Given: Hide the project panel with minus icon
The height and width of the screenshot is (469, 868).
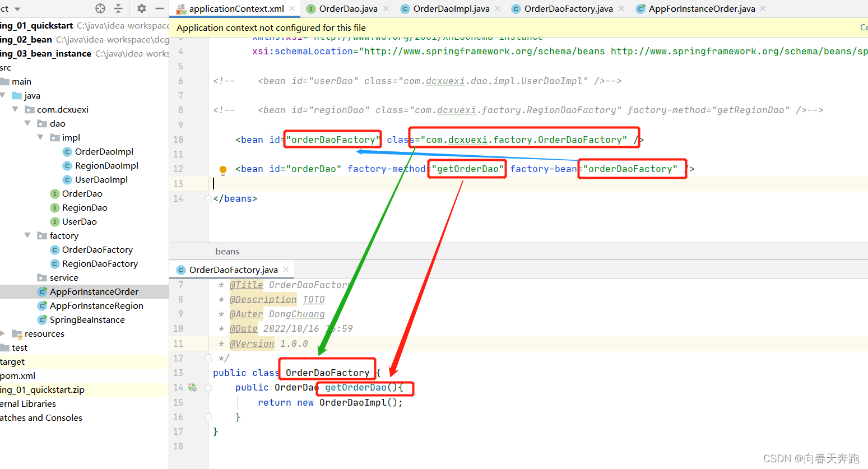Looking at the screenshot, I should pos(160,8).
